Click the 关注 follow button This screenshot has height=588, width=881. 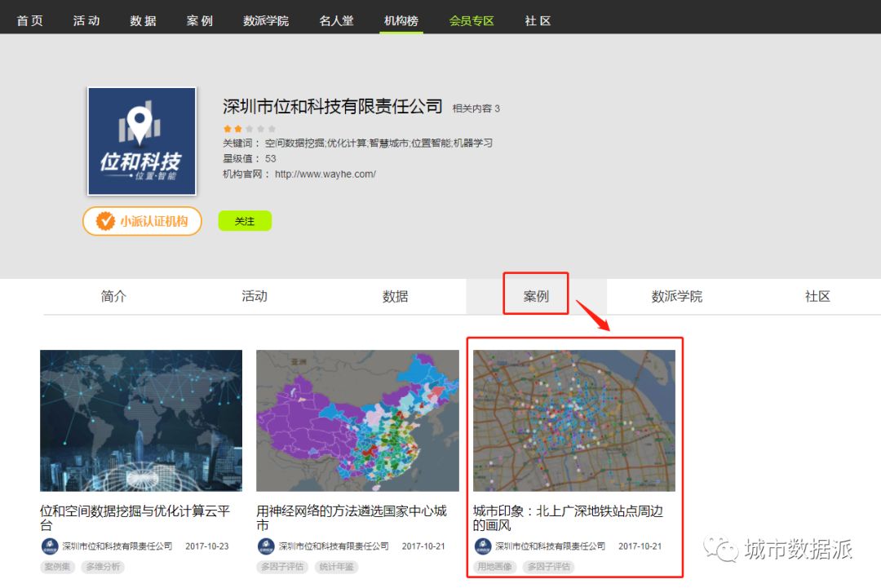coord(245,221)
